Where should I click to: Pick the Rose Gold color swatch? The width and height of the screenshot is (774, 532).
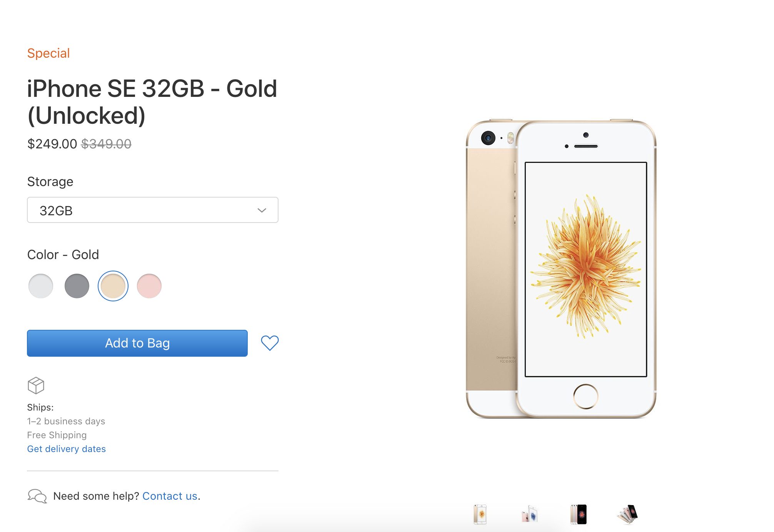pyautogui.click(x=149, y=286)
